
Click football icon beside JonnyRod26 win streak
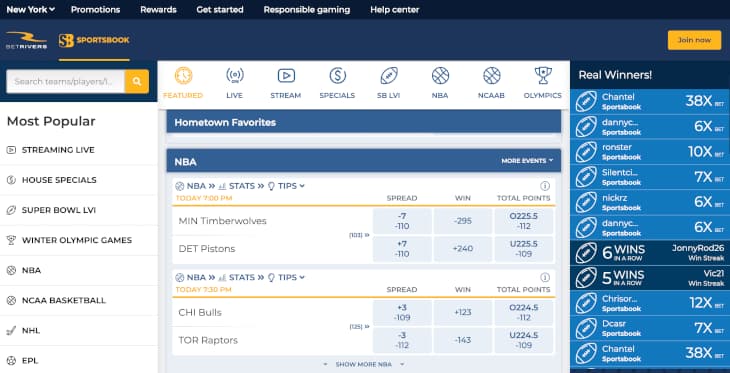[x=586, y=253]
